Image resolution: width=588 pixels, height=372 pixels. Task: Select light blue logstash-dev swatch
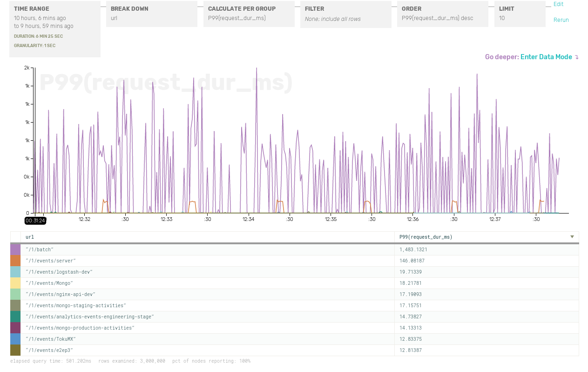(x=15, y=272)
